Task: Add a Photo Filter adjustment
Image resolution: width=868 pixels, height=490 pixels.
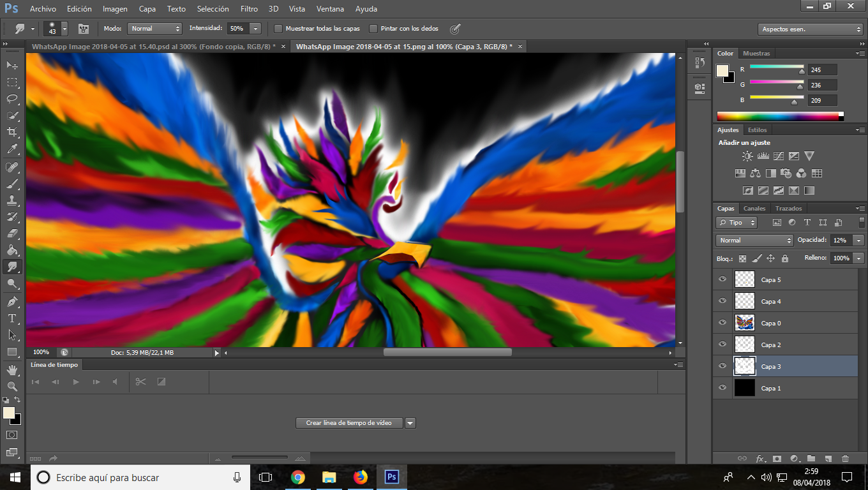Action: click(x=786, y=173)
